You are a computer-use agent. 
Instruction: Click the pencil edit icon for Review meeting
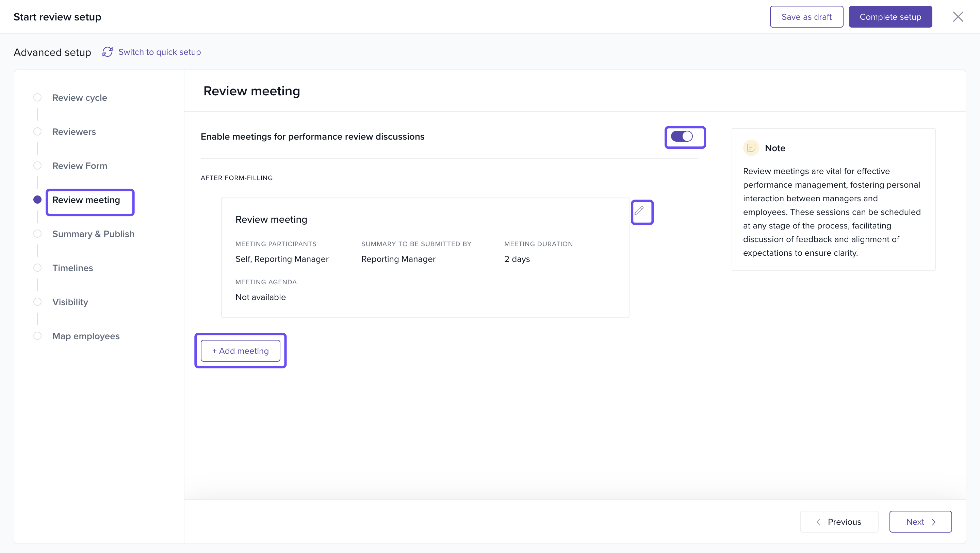[x=639, y=210]
